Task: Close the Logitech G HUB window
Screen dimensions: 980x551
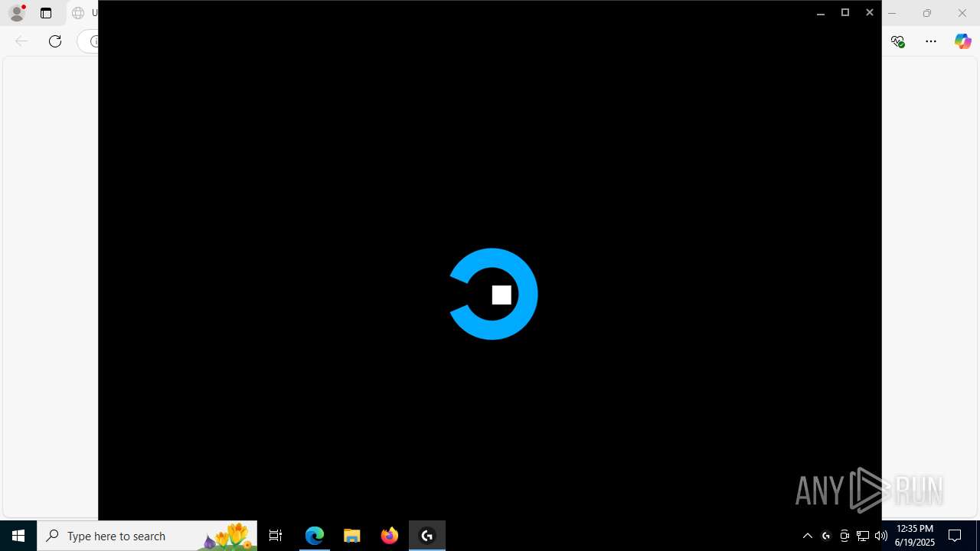Action: [x=870, y=12]
